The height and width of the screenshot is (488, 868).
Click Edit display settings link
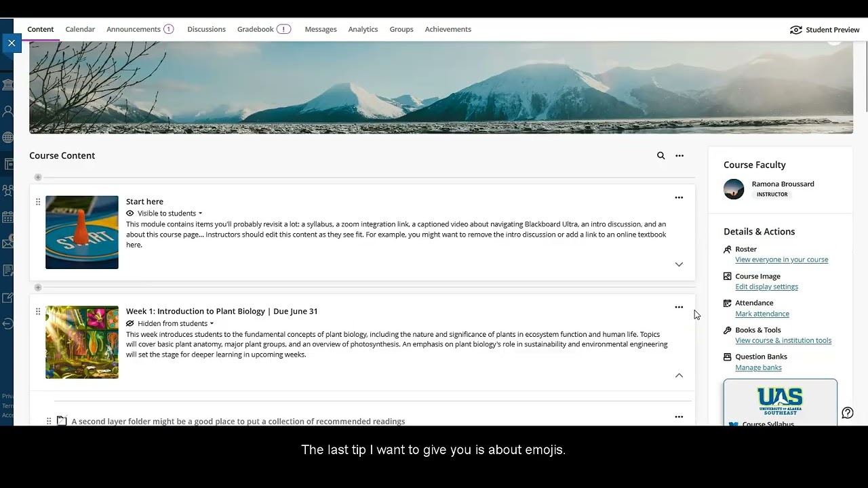[x=766, y=287]
